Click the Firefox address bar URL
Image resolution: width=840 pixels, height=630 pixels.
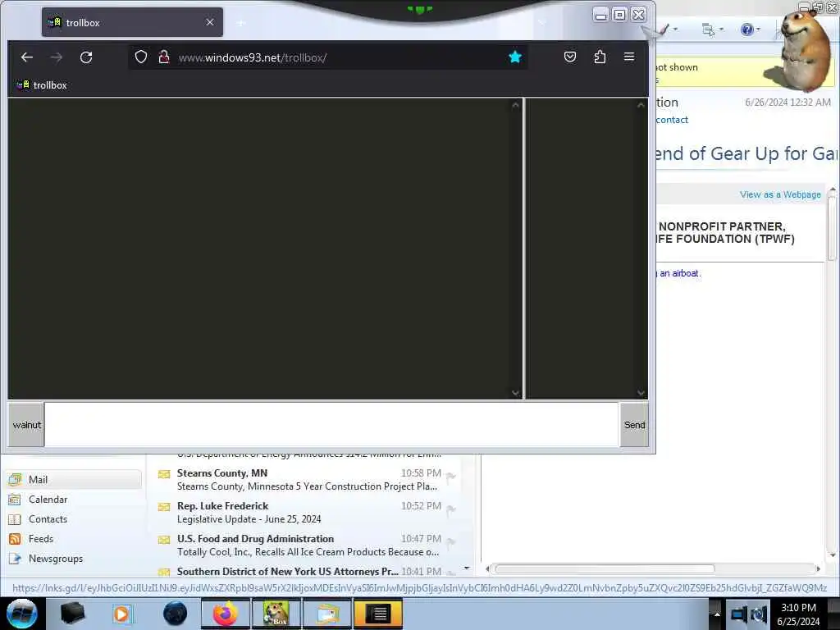pyautogui.click(x=253, y=57)
